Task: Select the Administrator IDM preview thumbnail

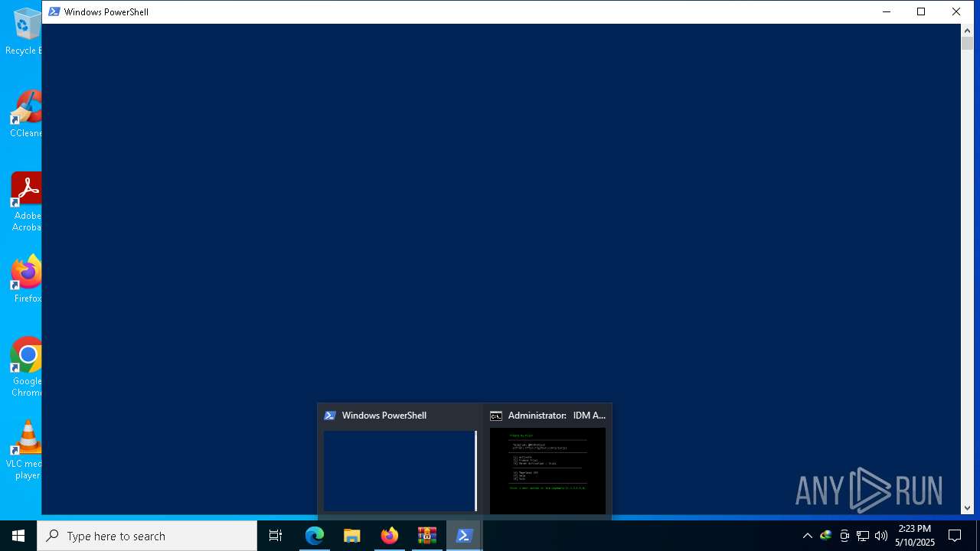Action: click(x=547, y=471)
